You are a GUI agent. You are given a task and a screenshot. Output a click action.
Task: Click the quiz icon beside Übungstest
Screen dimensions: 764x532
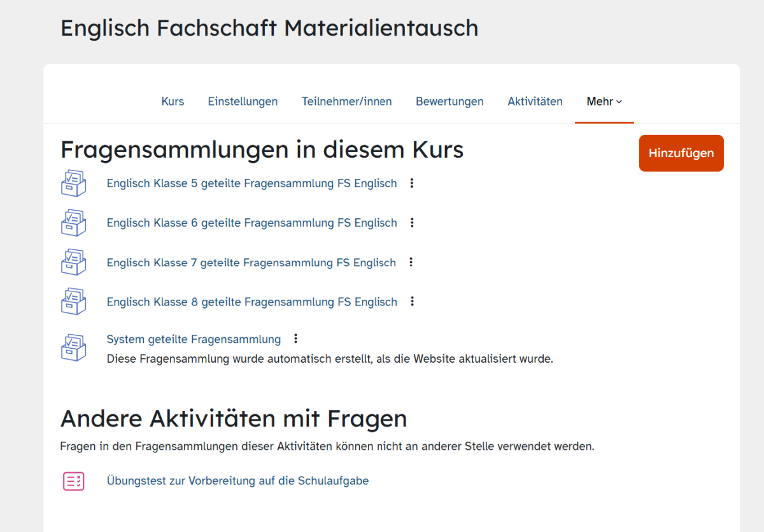pyautogui.click(x=73, y=481)
